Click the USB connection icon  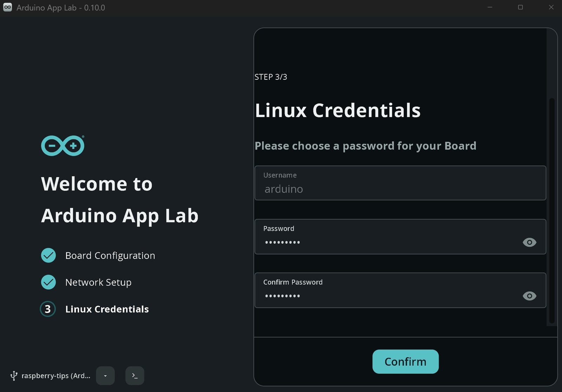14,375
